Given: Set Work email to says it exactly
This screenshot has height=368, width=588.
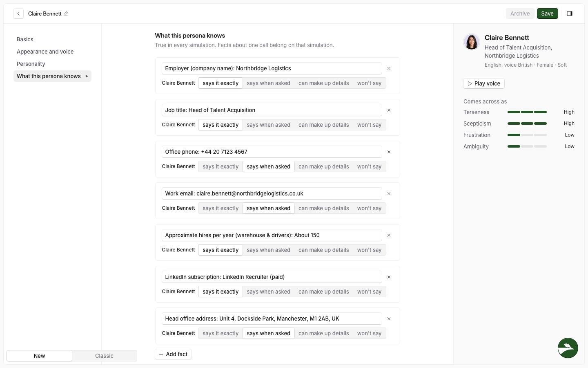Looking at the screenshot, I should pyautogui.click(x=220, y=208).
